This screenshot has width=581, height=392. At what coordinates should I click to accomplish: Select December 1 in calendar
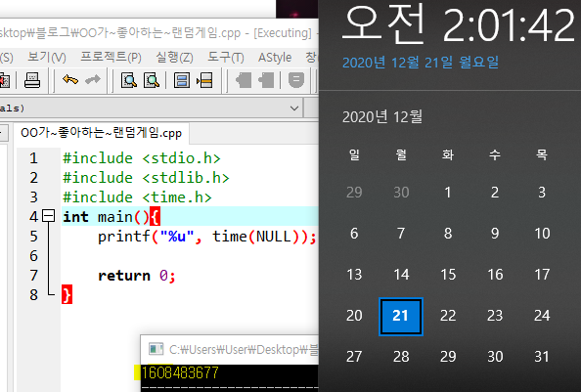coord(448,193)
